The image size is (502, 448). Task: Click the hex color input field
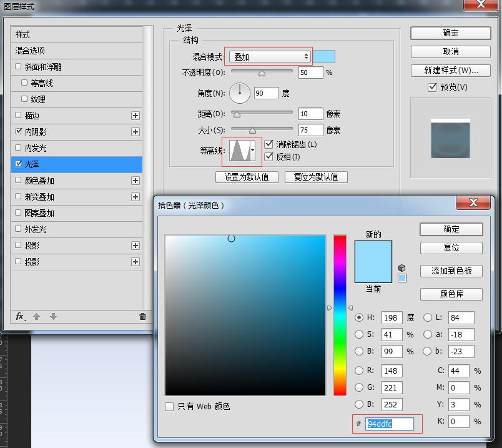tap(390, 424)
